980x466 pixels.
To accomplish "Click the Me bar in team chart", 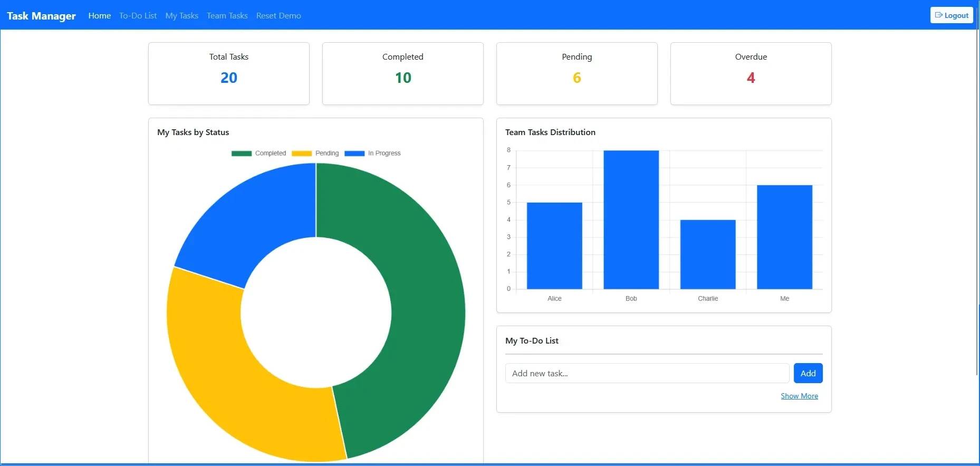I will point(784,237).
